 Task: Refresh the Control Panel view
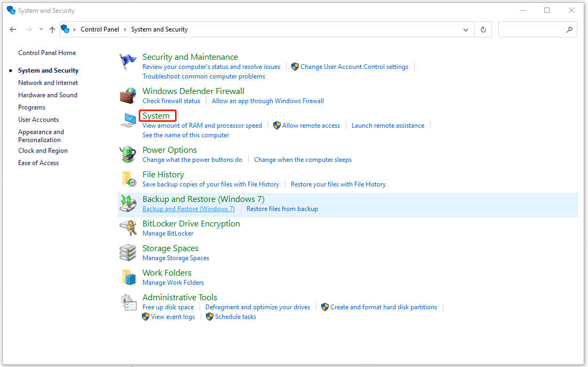pos(483,29)
